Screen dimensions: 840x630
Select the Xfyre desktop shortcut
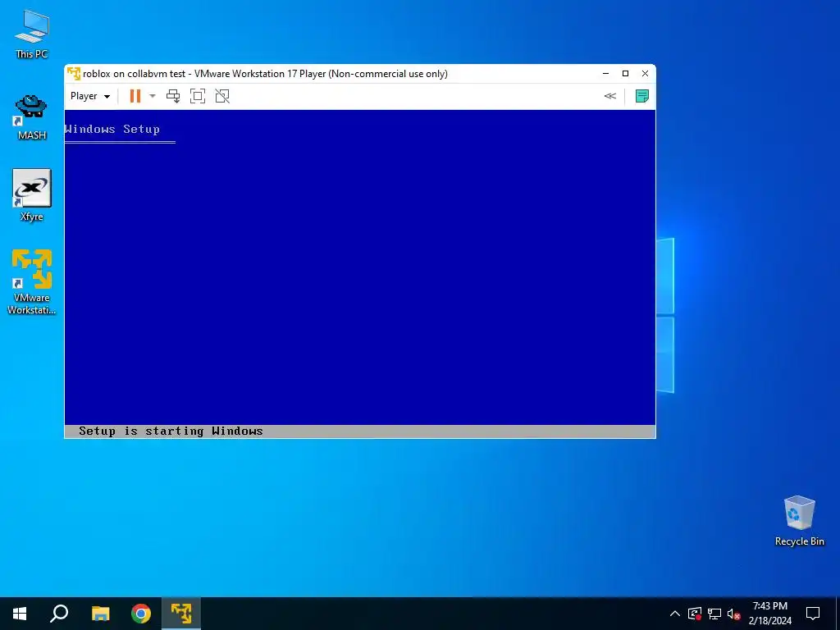click(x=32, y=195)
